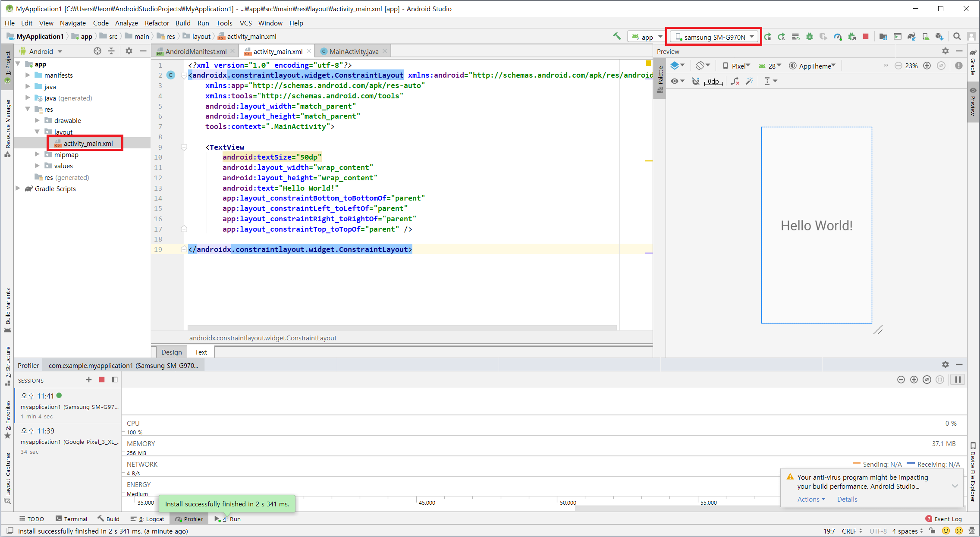Click the Profile app gauge icon

tap(838, 37)
